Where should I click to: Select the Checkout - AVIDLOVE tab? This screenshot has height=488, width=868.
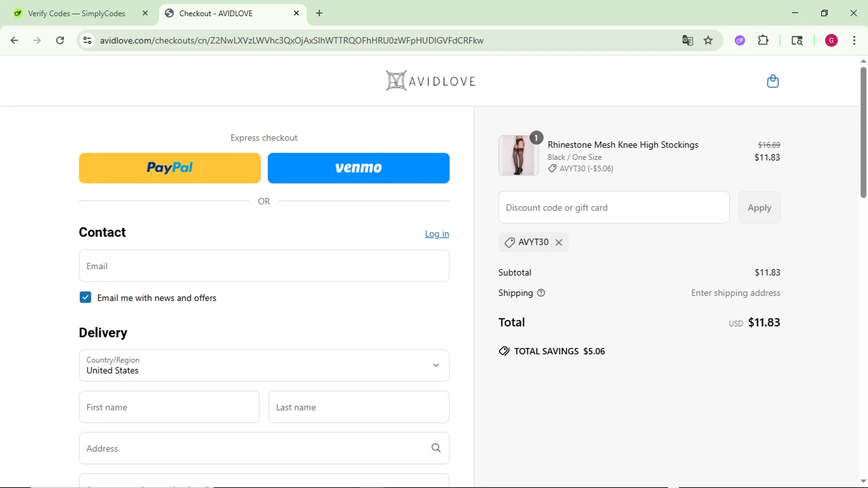click(x=231, y=13)
